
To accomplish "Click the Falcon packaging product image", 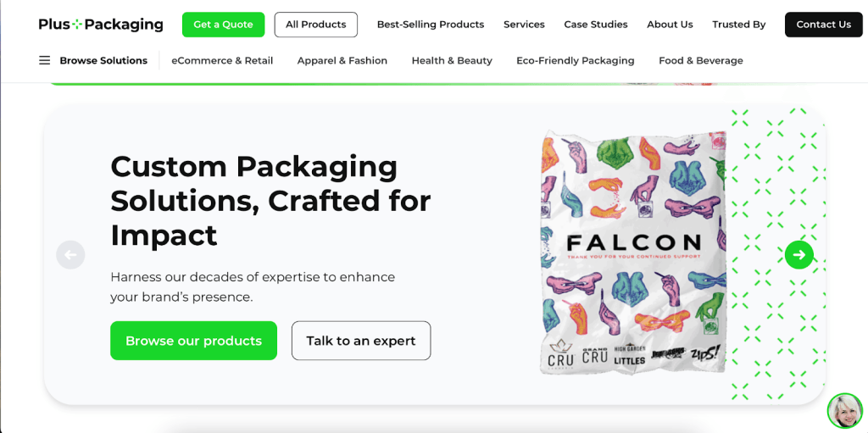I will tap(633, 251).
